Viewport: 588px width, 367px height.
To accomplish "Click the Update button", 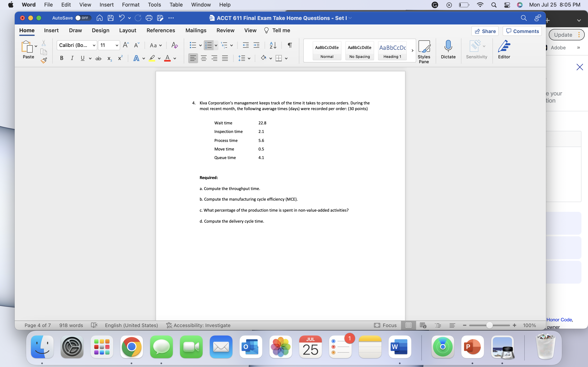I will (x=563, y=35).
